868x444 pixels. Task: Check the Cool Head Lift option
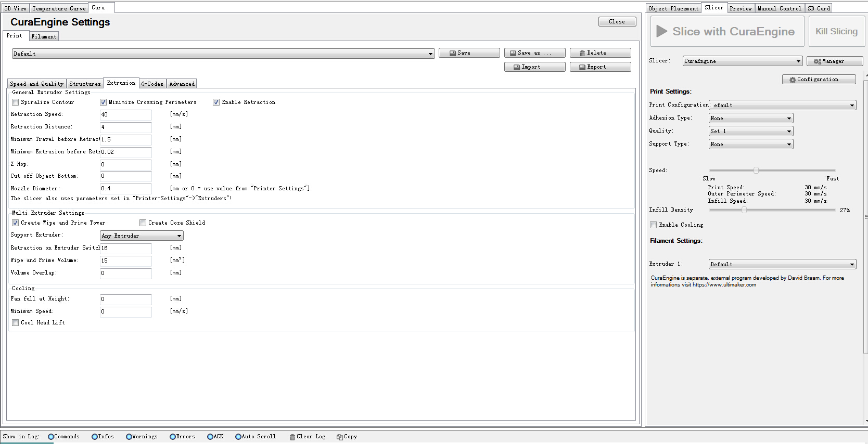click(16, 323)
